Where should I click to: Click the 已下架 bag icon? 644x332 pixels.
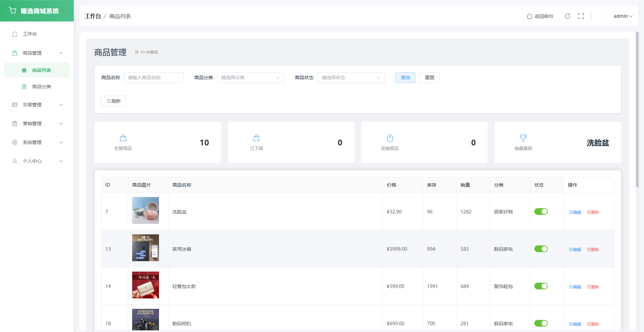click(257, 138)
